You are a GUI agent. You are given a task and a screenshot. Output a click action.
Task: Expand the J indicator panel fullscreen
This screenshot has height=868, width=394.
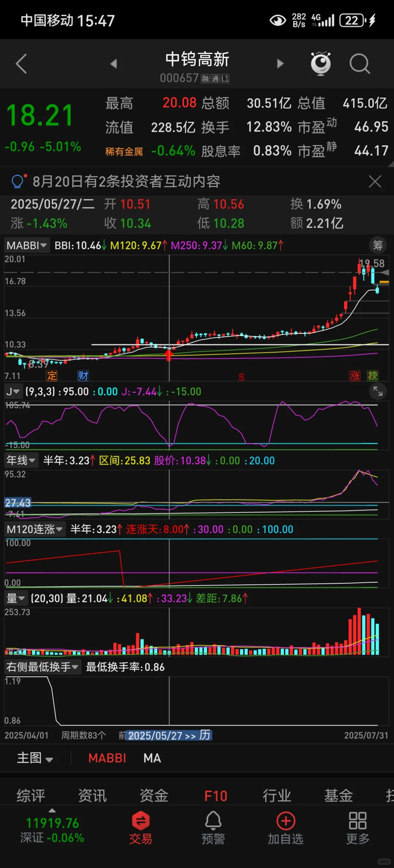378,391
